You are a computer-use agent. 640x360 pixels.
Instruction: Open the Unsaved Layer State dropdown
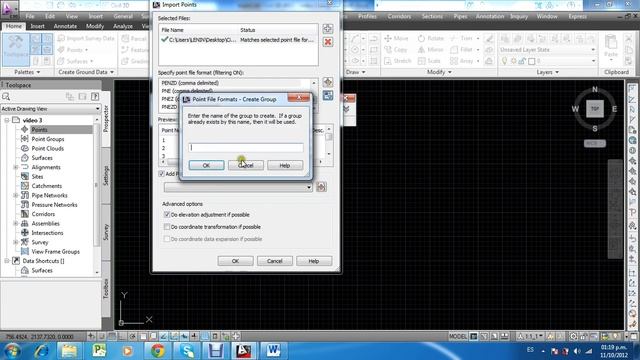(547, 50)
